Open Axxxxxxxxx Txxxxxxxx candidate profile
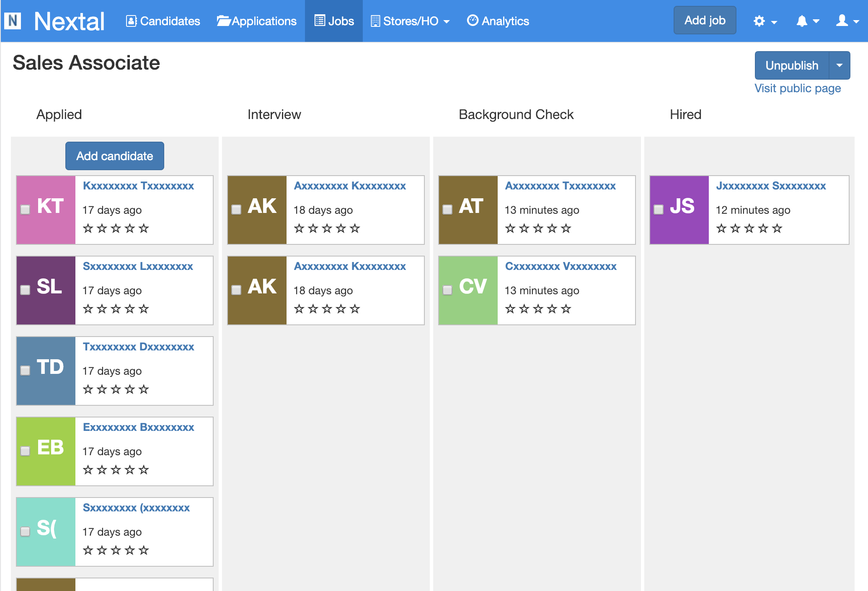This screenshot has width=868, height=591. [560, 186]
